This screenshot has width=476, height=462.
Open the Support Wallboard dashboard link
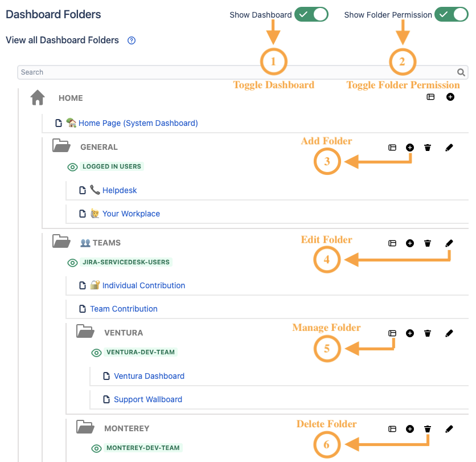coord(148,399)
